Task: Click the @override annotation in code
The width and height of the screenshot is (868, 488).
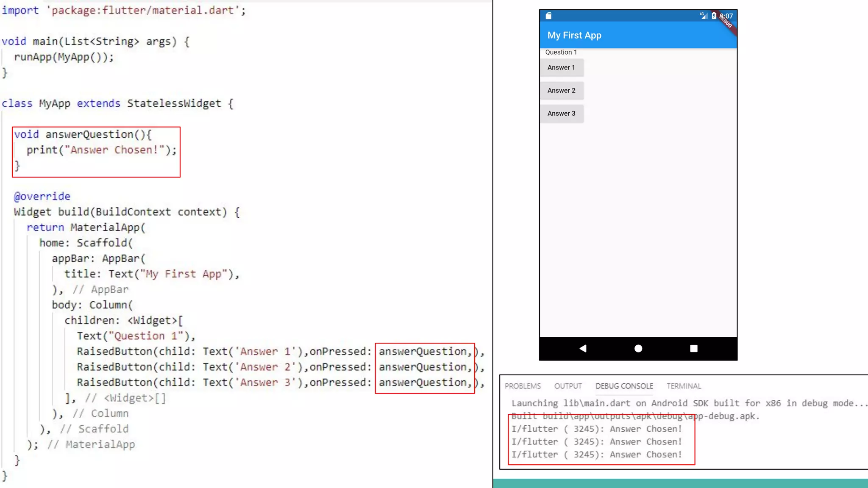Action: point(42,196)
